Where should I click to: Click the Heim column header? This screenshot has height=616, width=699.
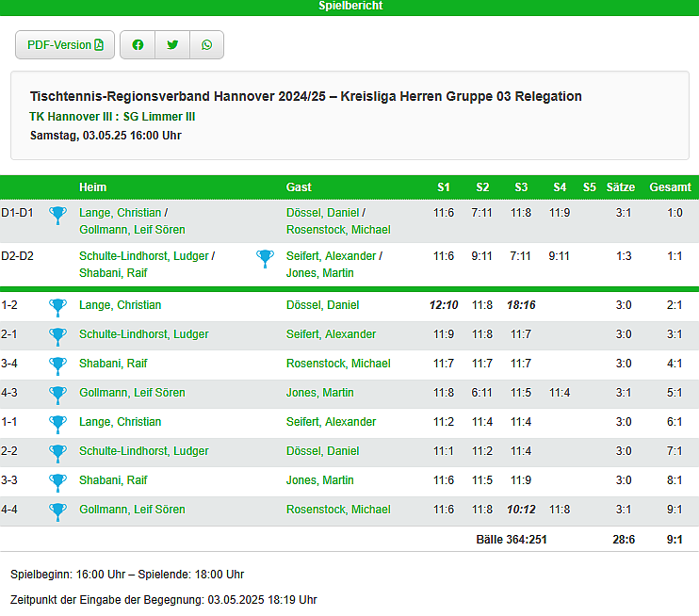[x=92, y=187]
